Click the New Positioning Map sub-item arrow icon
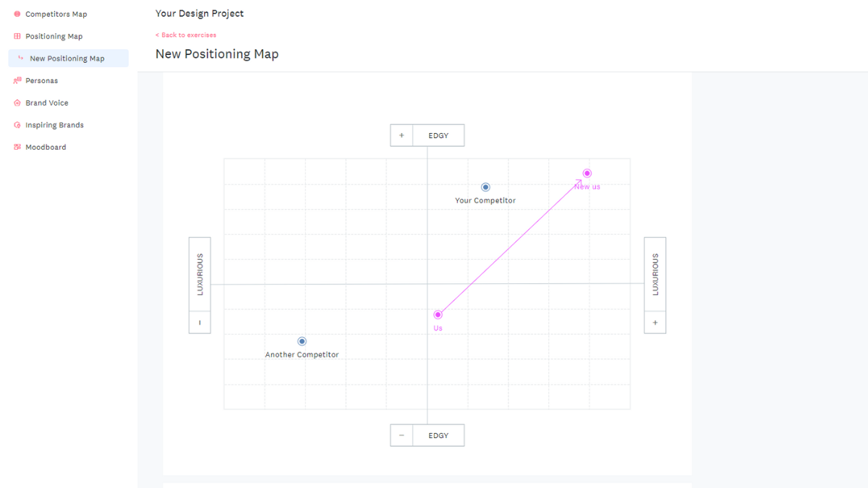 click(x=21, y=58)
